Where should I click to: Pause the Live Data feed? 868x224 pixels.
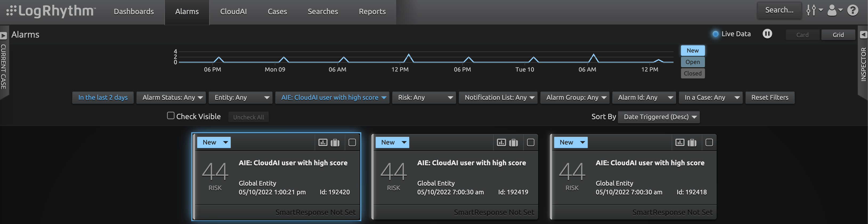pos(767,34)
